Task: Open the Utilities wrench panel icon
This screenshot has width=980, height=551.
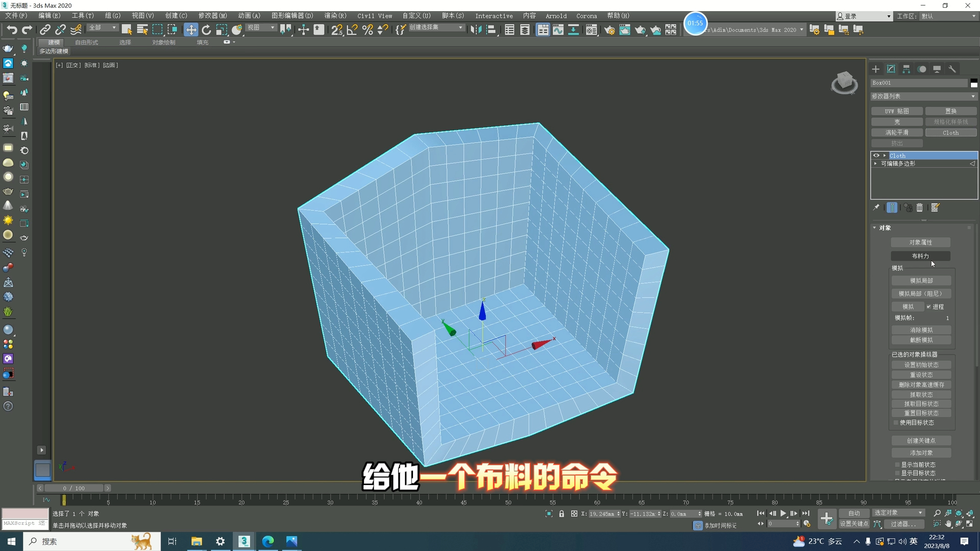Action: click(x=952, y=69)
